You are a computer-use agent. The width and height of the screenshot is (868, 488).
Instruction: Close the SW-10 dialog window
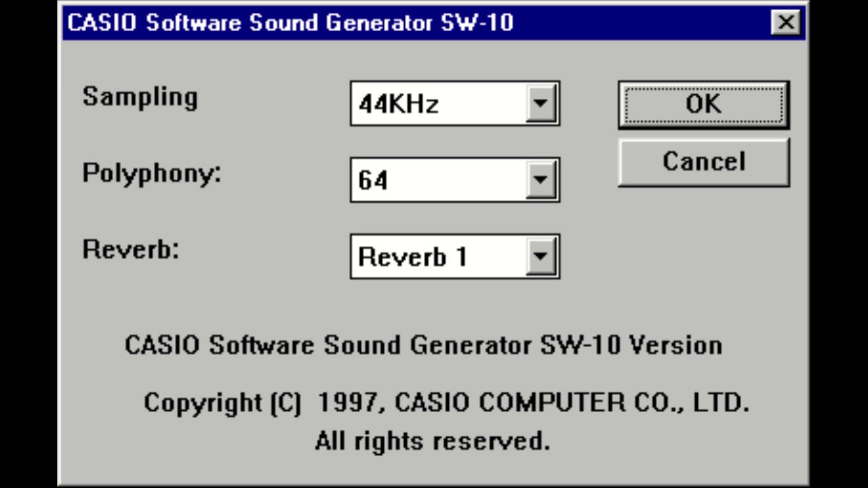click(785, 23)
